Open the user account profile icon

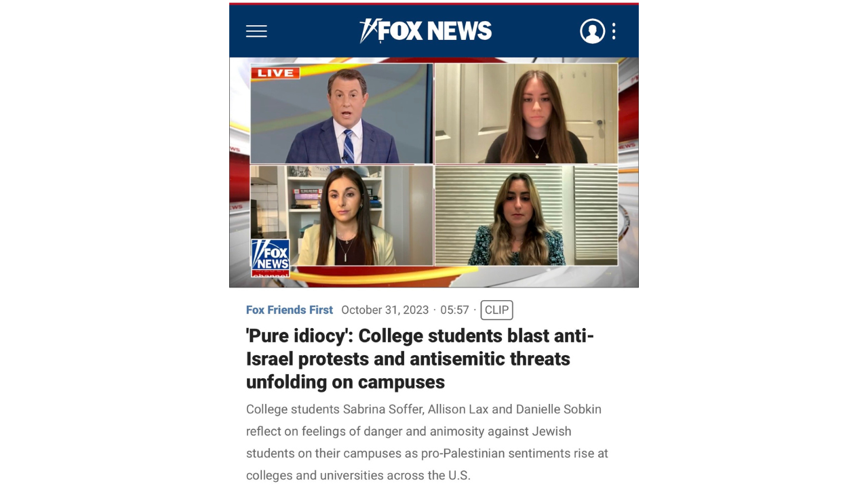pyautogui.click(x=592, y=31)
